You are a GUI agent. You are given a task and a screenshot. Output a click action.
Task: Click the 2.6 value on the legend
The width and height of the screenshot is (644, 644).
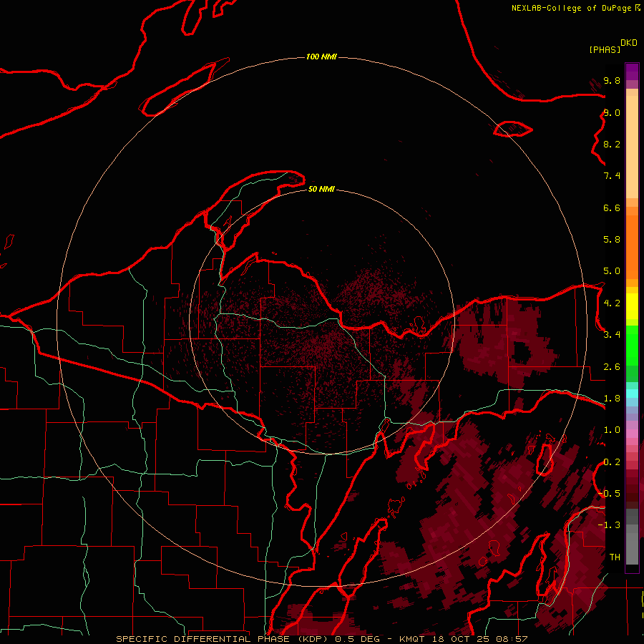point(612,367)
